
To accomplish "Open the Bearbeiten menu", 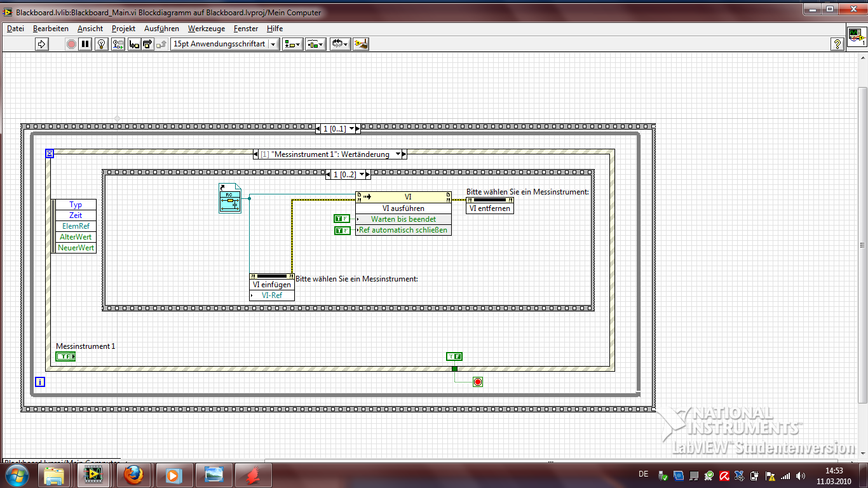I will [51, 29].
